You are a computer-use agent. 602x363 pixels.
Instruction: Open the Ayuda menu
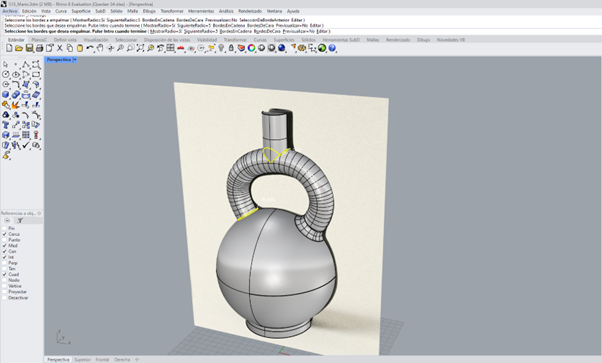point(293,11)
